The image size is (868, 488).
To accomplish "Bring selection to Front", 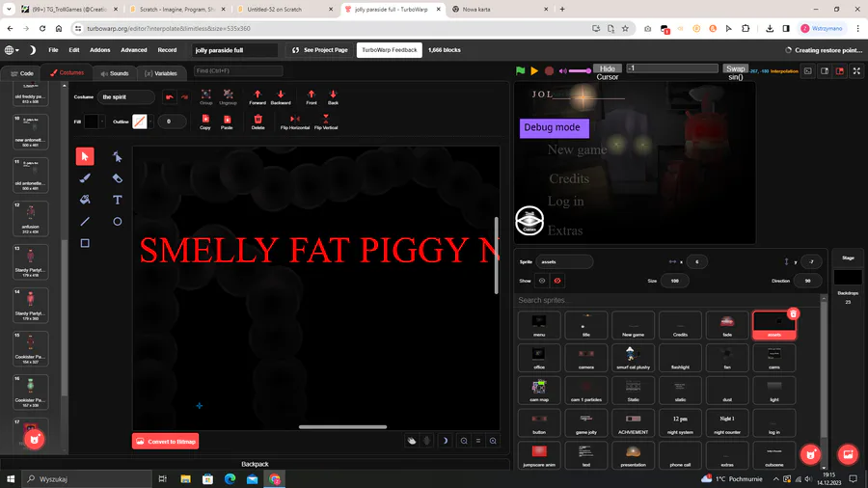I will click(312, 97).
